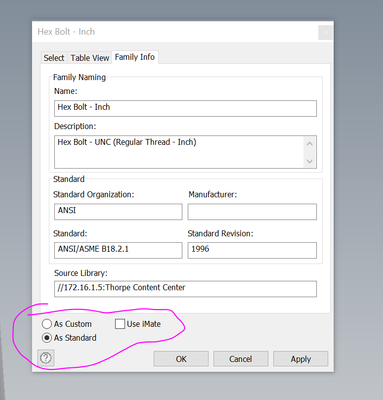
Task: Select the As Custom radio button
Action: point(47,324)
